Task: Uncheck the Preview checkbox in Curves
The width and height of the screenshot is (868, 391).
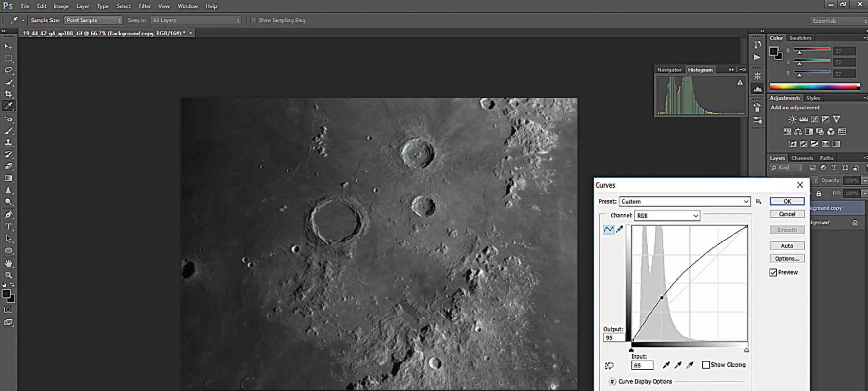Action: click(x=773, y=272)
